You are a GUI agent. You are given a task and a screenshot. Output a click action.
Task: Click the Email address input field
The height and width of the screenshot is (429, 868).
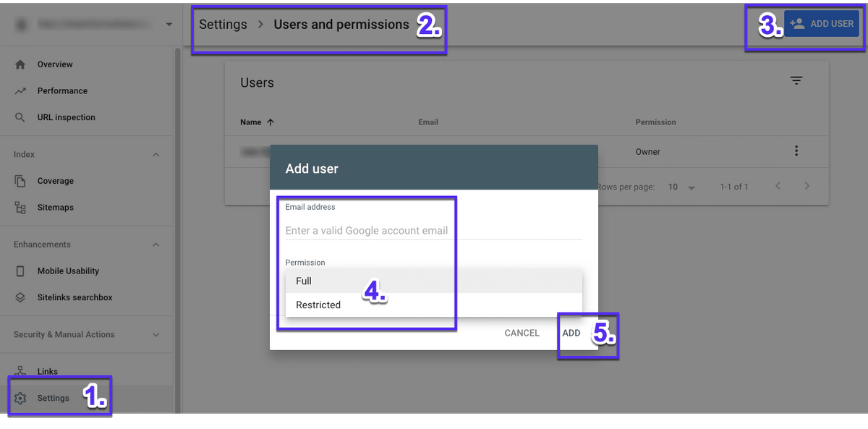click(x=433, y=231)
